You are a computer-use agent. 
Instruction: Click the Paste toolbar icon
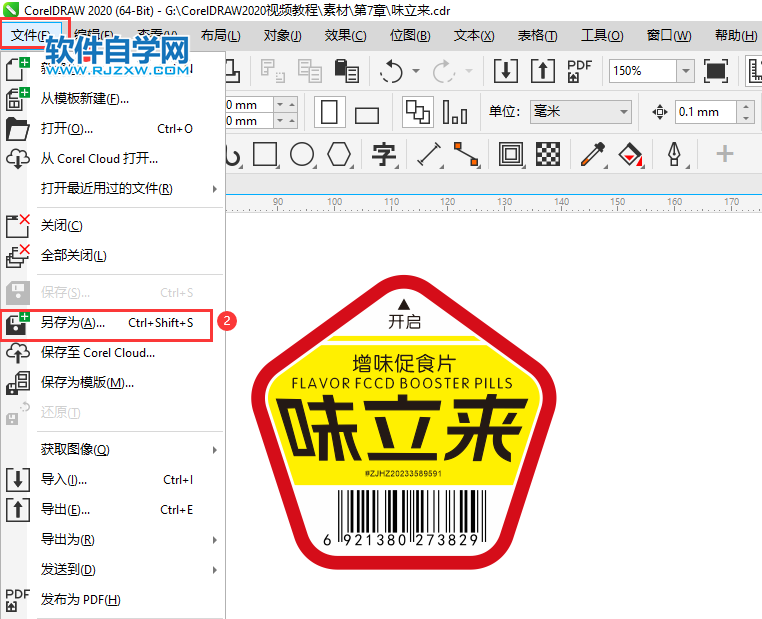[346, 71]
